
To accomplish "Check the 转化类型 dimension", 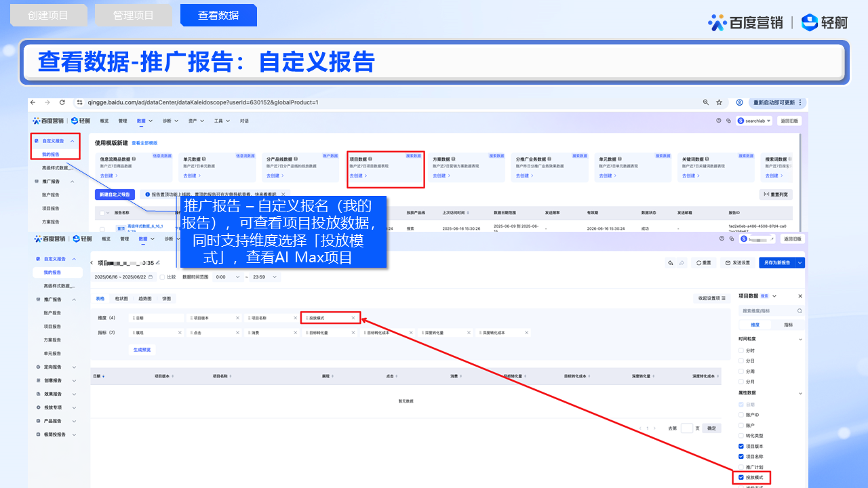I will 741,436.
